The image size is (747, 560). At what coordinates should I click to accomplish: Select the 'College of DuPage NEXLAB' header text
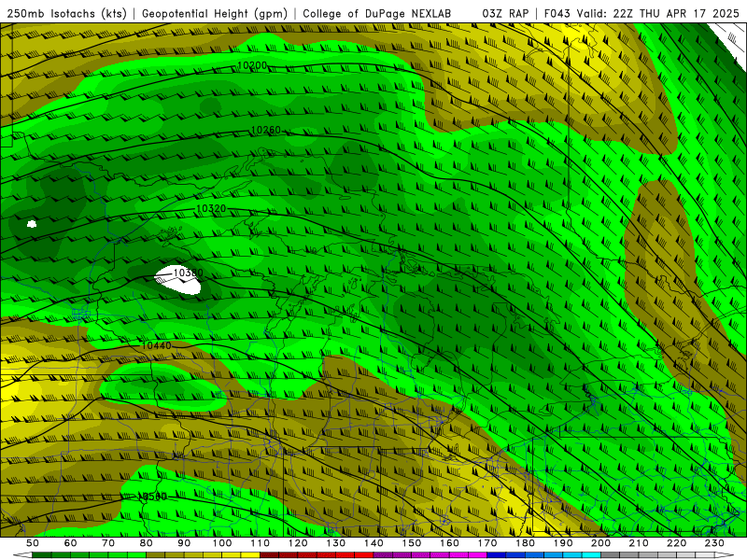tap(377, 13)
